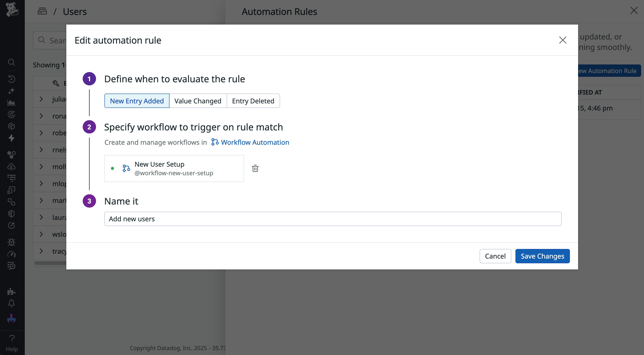Delete the New User Setup workflow with trash icon
This screenshot has height=355, width=644.
[x=255, y=168]
